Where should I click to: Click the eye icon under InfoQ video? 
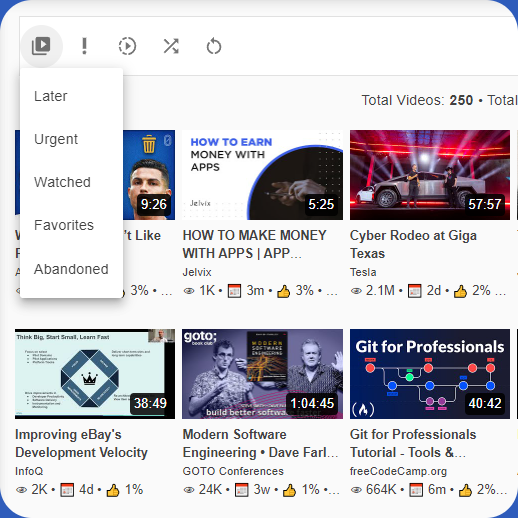tap(21, 490)
